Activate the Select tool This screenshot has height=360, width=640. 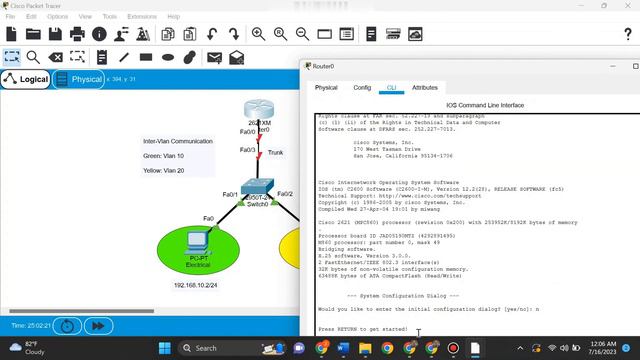click(11, 57)
